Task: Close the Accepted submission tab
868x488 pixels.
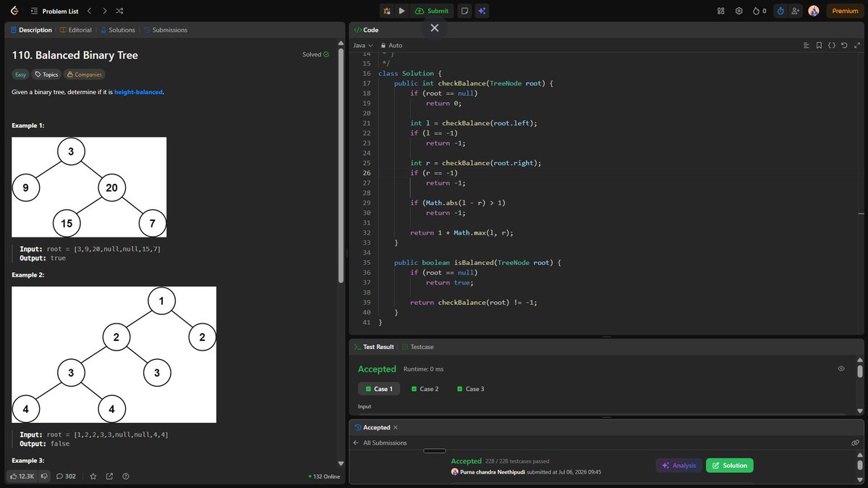Action: coord(395,427)
